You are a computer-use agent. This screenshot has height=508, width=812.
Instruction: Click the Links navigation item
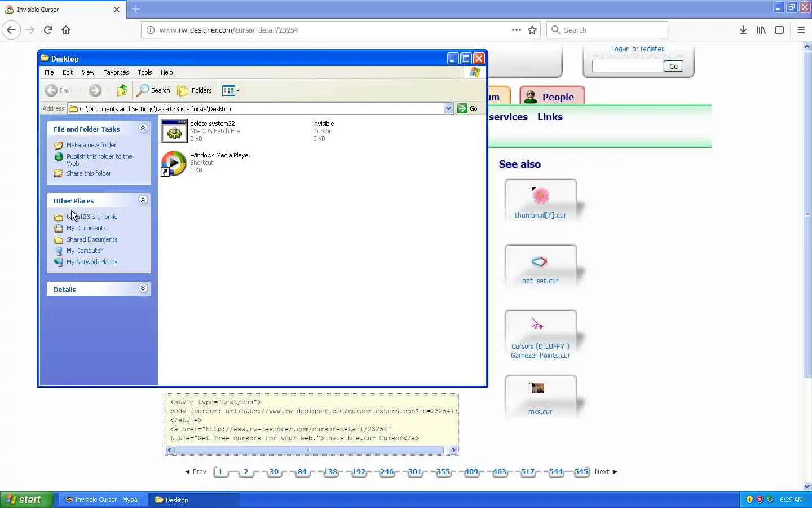550,117
